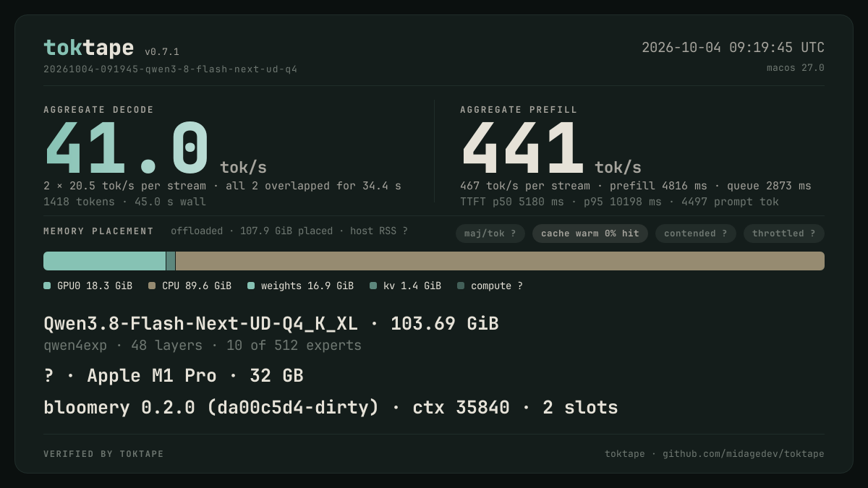The image size is (868, 488).
Task: Click the v0.7.1 version label
Action: point(162,52)
